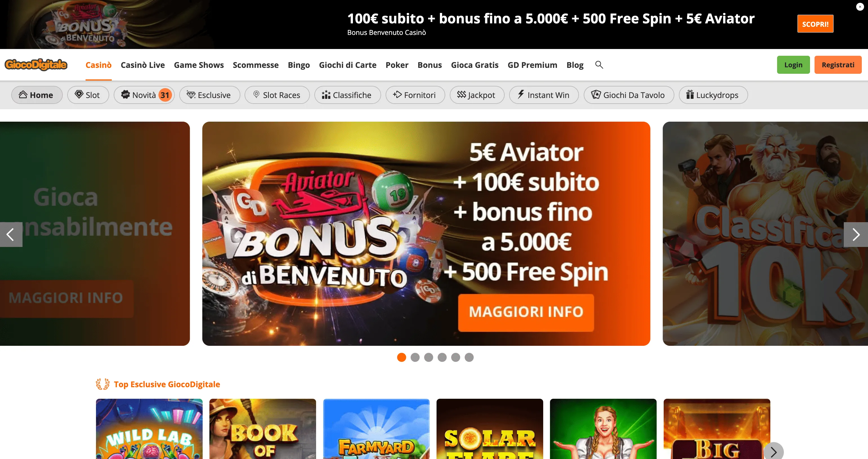Select the fourth carousel dot
The width and height of the screenshot is (868, 459).
[x=442, y=357]
